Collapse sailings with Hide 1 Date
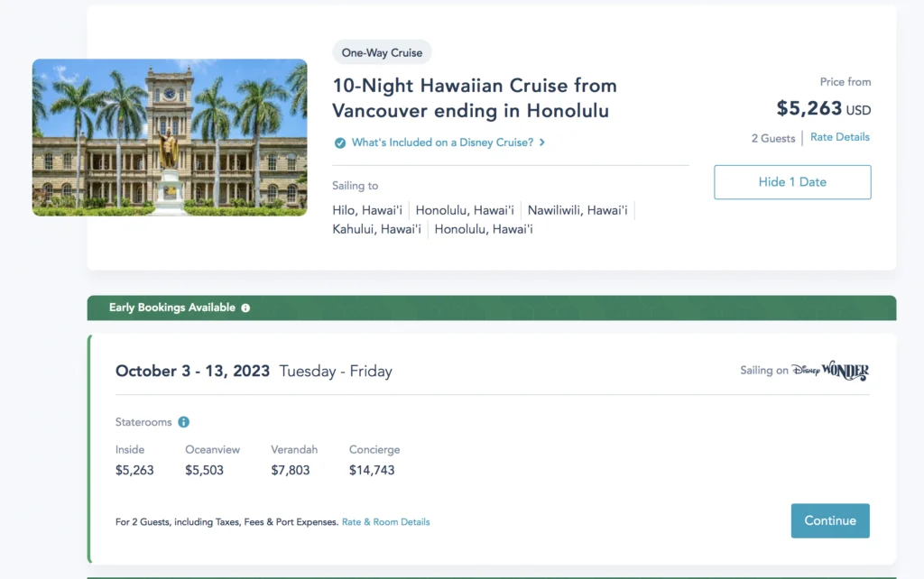Screen dimensions: 924x579 (x=792, y=182)
